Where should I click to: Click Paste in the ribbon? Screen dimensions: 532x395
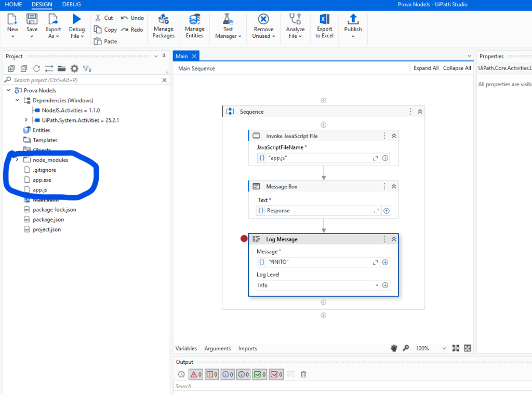[x=105, y=42]
